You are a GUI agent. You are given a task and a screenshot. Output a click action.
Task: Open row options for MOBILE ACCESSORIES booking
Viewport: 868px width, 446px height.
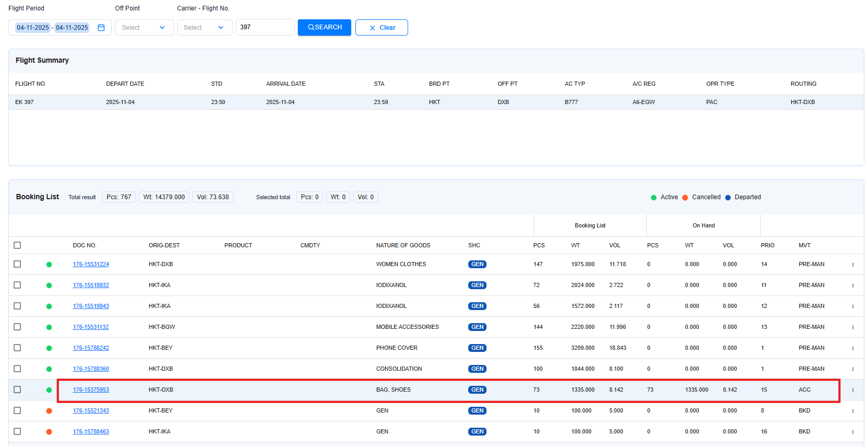(852, 327)
